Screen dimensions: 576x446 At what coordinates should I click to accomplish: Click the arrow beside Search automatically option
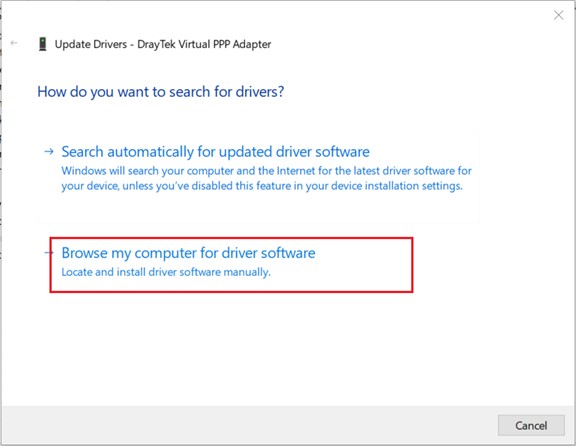pos(49,151)
